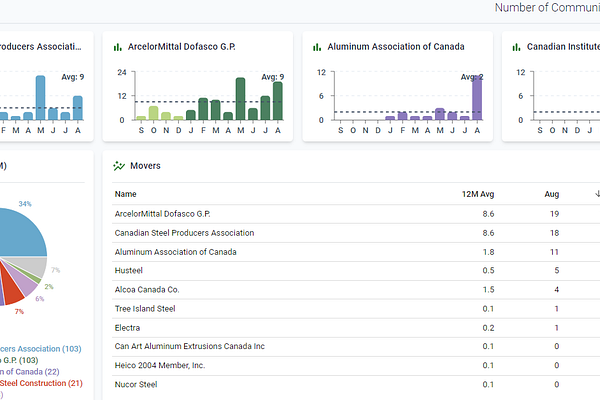Click the Movers trend icon

point(119,166)
